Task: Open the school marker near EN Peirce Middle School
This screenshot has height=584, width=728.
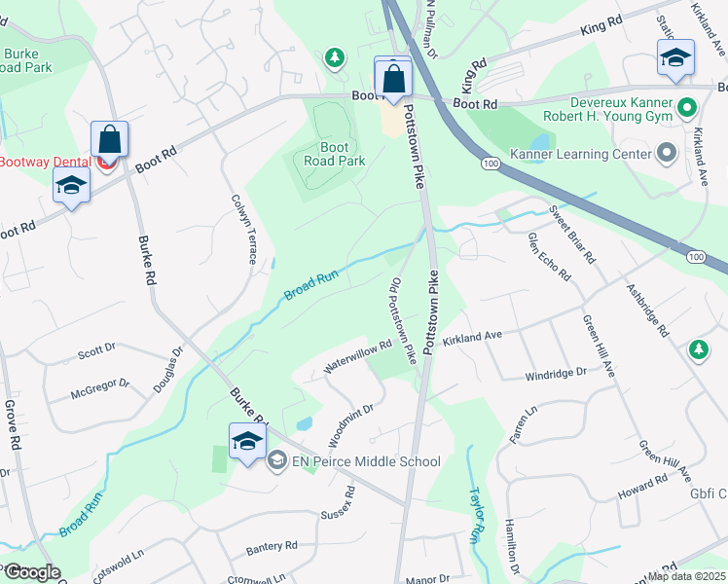Action: click(x=247, y=443)
